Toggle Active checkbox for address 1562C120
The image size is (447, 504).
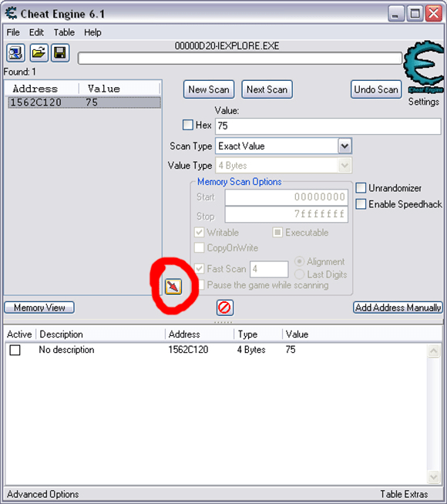tap(15, 350)
